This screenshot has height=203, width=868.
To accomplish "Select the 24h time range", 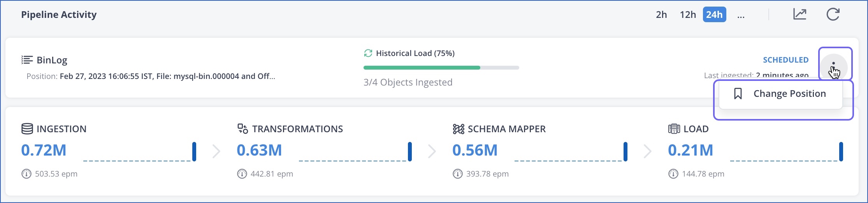I will pyautogui.click(x=714, y=15).
